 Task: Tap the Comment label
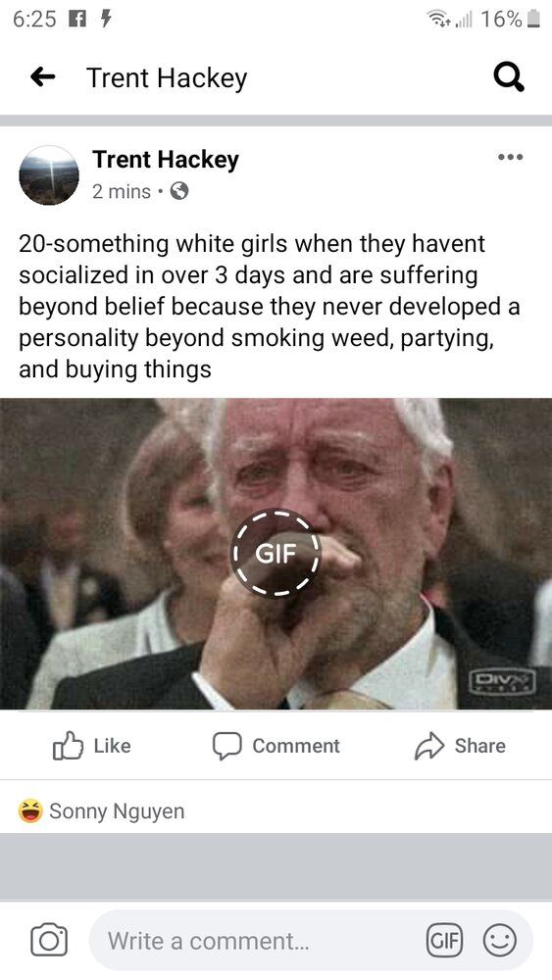point(296,746)
